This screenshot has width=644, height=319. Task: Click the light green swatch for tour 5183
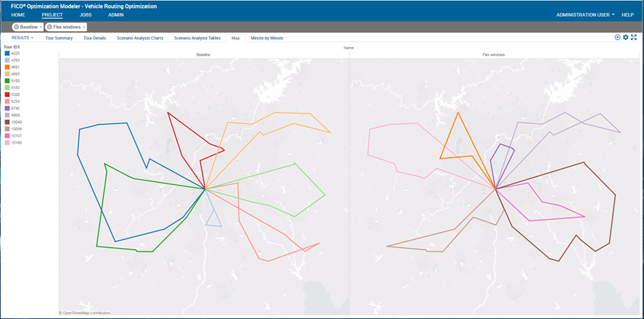(7, 88)
